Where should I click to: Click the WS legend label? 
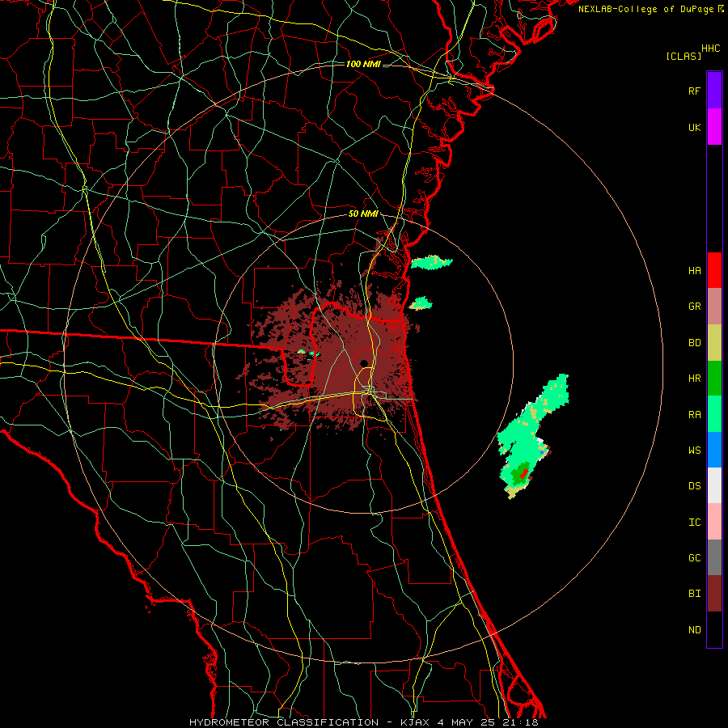(694, 451)
